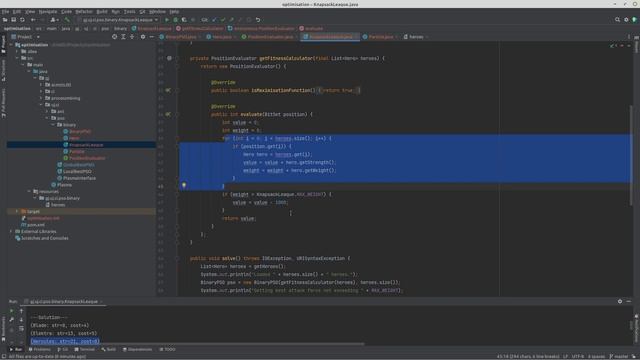This screenshot has width=640, height=360.
Task: Switch to the heroes editor tab
Action: [x=416, y=37]
